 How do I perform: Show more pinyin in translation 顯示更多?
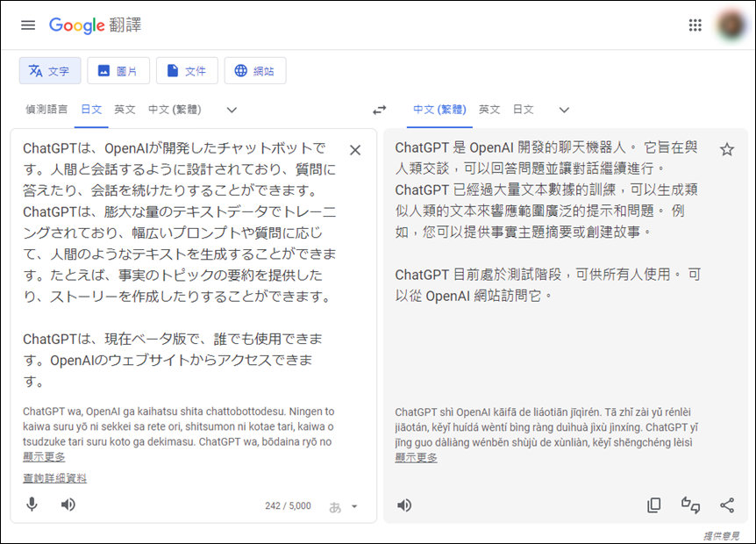click(x=416, y=458)
